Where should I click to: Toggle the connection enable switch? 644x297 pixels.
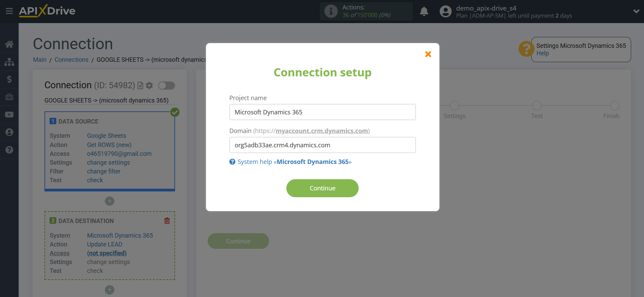(x=166, y=86)
